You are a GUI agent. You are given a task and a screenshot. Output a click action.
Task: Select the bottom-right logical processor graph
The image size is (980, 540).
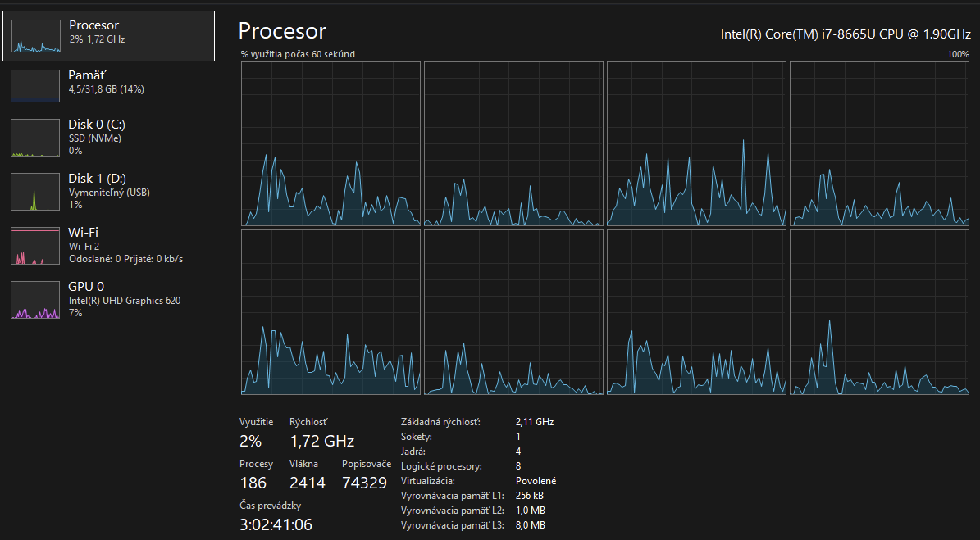[879, 312]
